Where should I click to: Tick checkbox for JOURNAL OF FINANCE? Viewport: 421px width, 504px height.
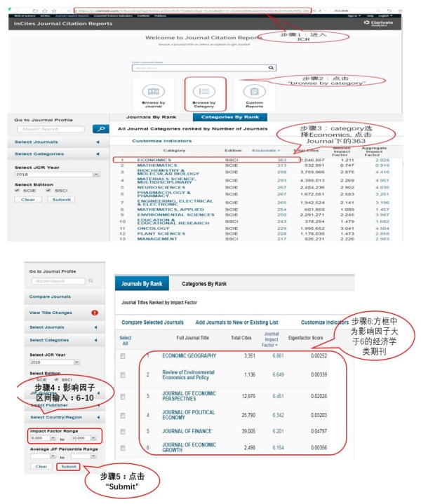tap(123, 431)
